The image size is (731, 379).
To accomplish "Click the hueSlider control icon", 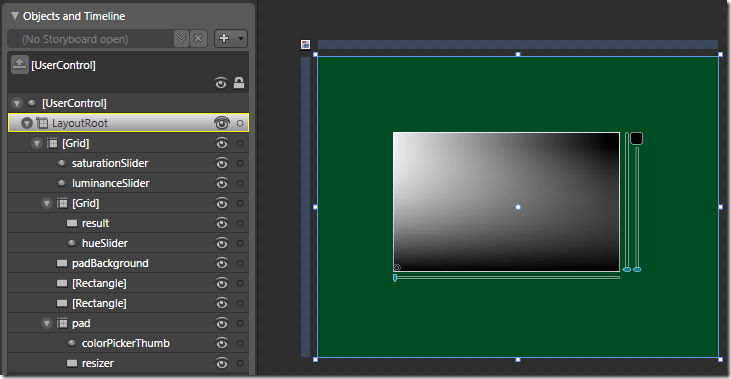I will (72, 243).
